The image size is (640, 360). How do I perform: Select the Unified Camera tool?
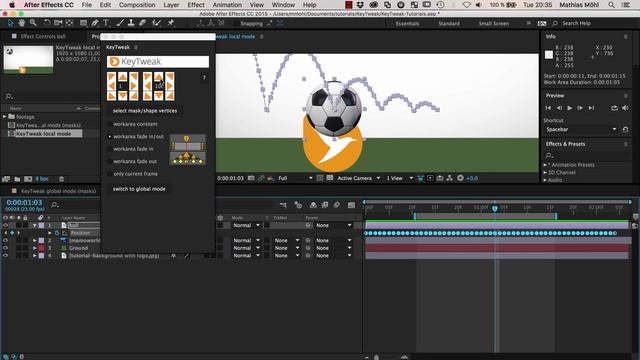click(58, 23)
